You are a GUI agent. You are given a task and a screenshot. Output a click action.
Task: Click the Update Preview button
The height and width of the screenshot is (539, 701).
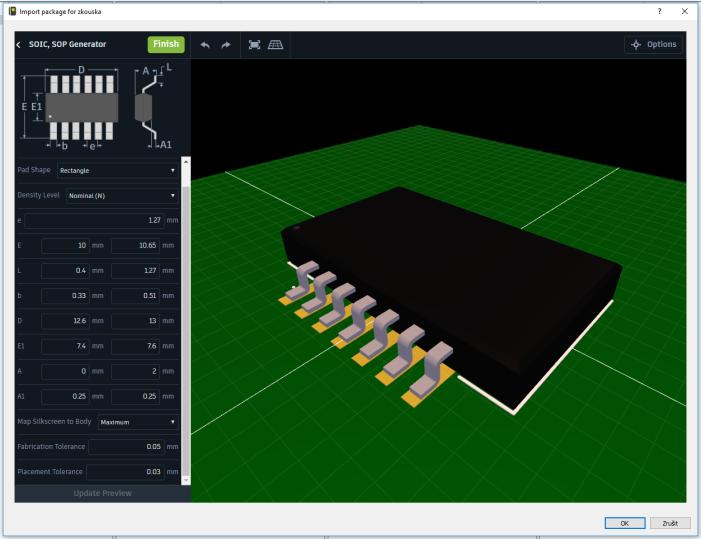click(102, 493)
